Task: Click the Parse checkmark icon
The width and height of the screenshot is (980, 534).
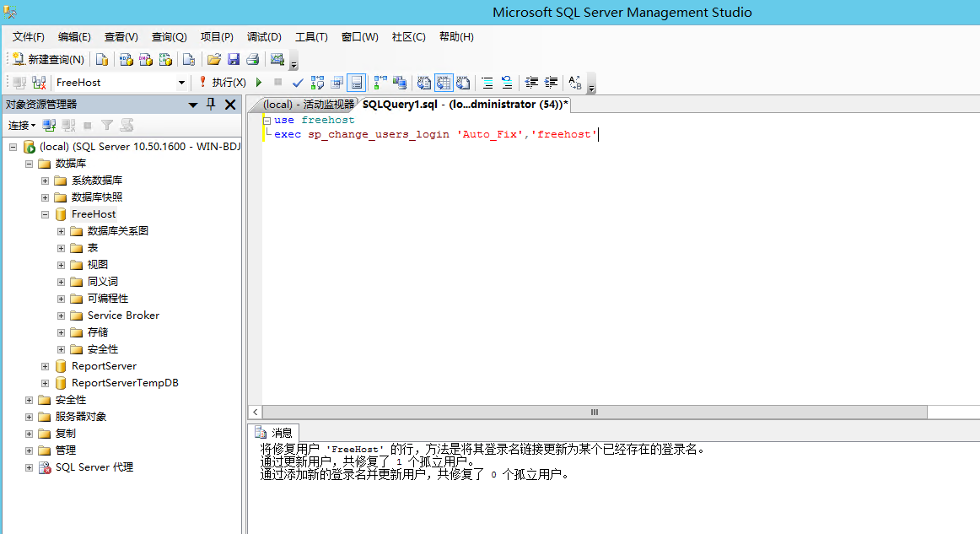Action: coord(298,83)
